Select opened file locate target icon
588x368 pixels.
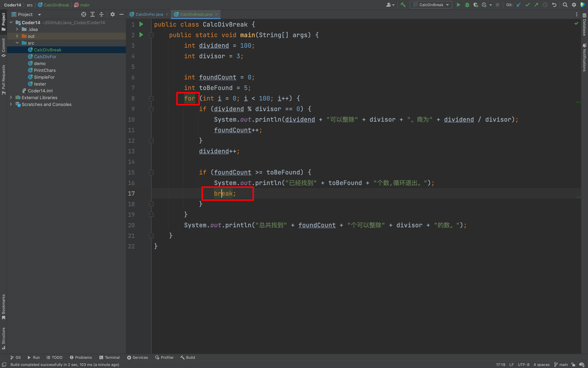coord(84,14)
